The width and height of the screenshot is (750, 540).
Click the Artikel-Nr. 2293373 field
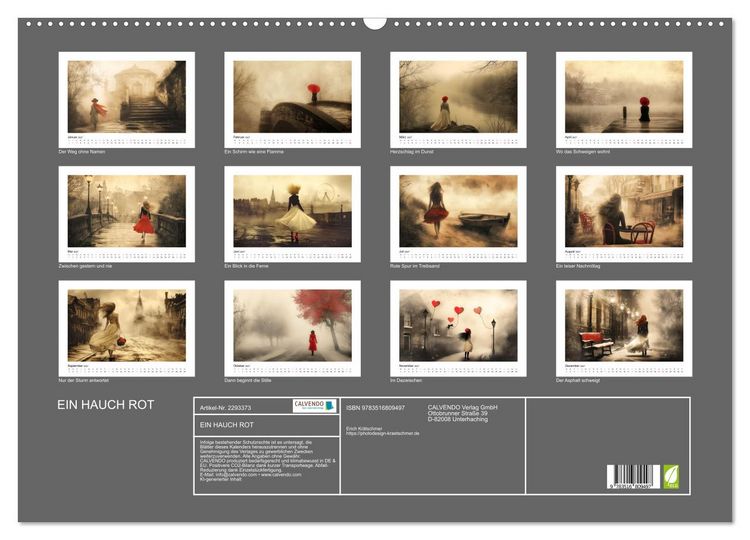point(225,408)
